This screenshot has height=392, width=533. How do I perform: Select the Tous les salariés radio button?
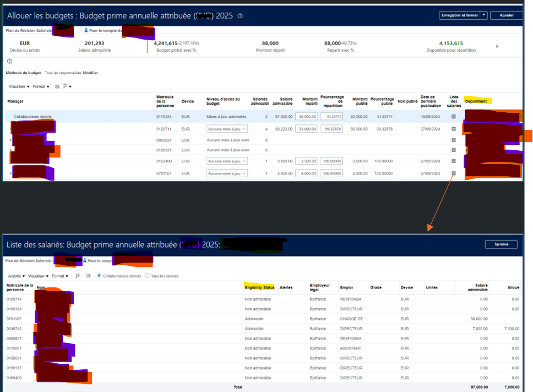tap(147, 275)
